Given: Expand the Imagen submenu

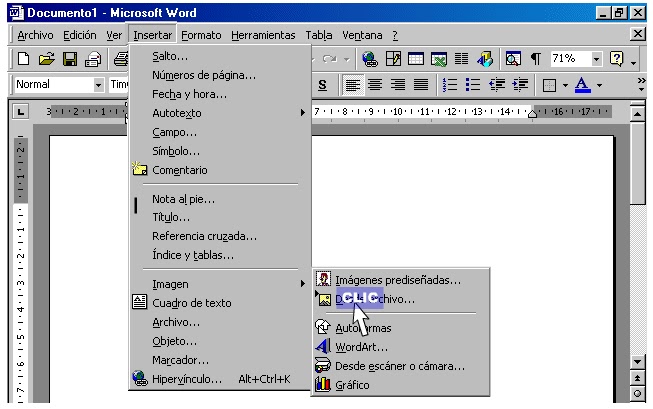Looking at the screenshot, I should coord(220,284).
